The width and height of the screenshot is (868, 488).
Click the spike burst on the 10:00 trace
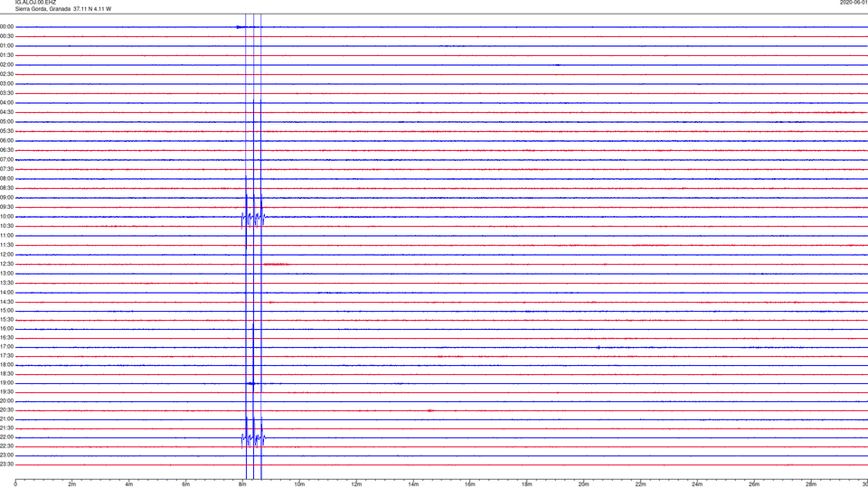point(253,219)
